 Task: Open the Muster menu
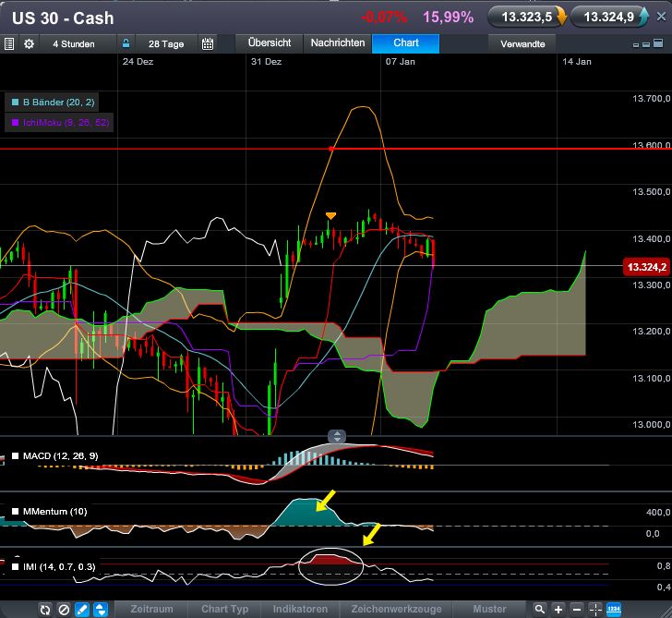click(489, 609)
